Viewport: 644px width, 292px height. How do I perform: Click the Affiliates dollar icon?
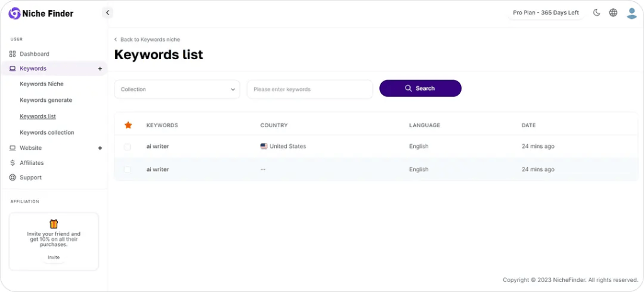tap(13, 163)
